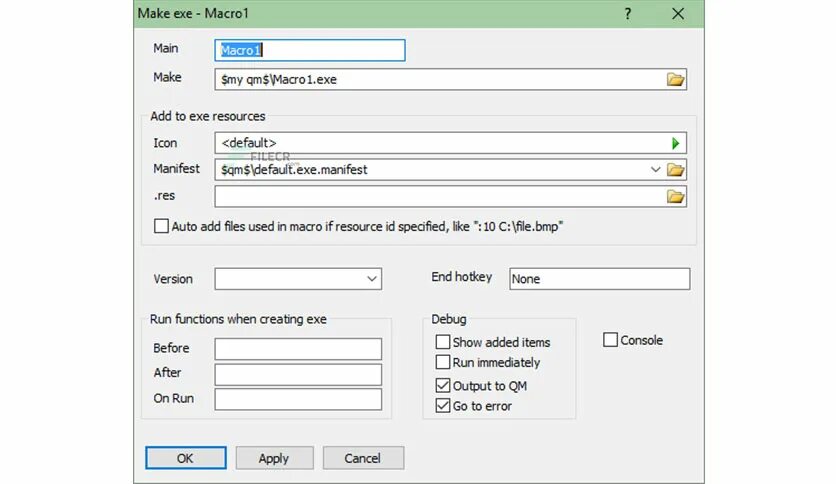Click the Apply button
The width and height of the screenshot is (836, 484).
coord(274,458)
